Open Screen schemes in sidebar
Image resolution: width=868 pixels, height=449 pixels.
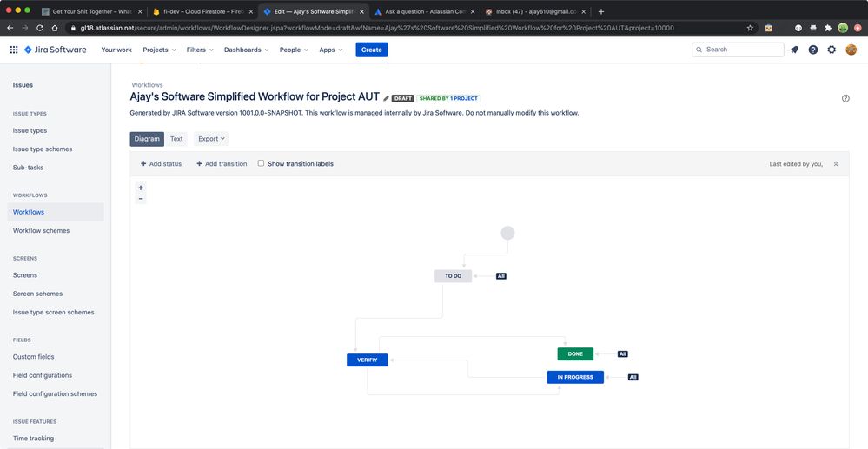click(37, 294)
